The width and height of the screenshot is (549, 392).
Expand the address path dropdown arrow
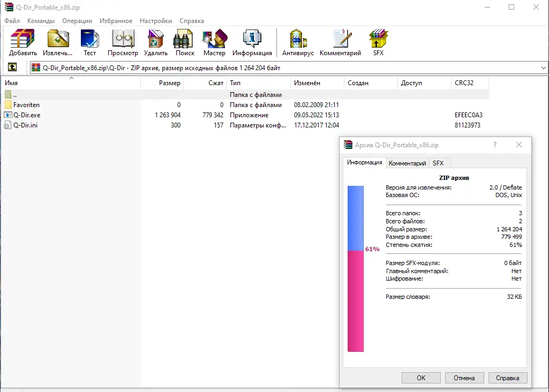[x=544, y=68]
